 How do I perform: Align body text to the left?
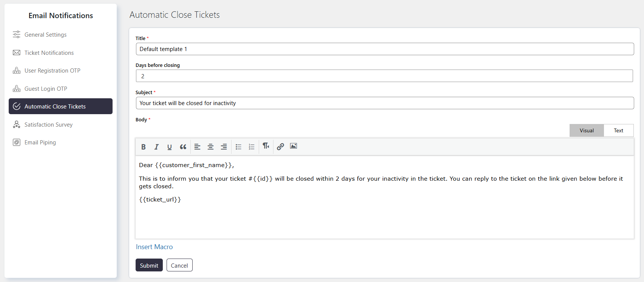197,147
